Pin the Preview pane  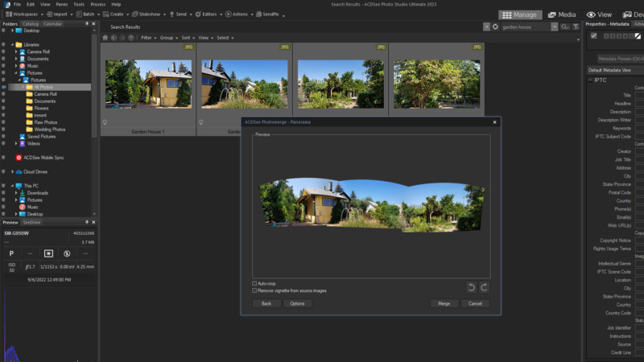click(87, 222)
